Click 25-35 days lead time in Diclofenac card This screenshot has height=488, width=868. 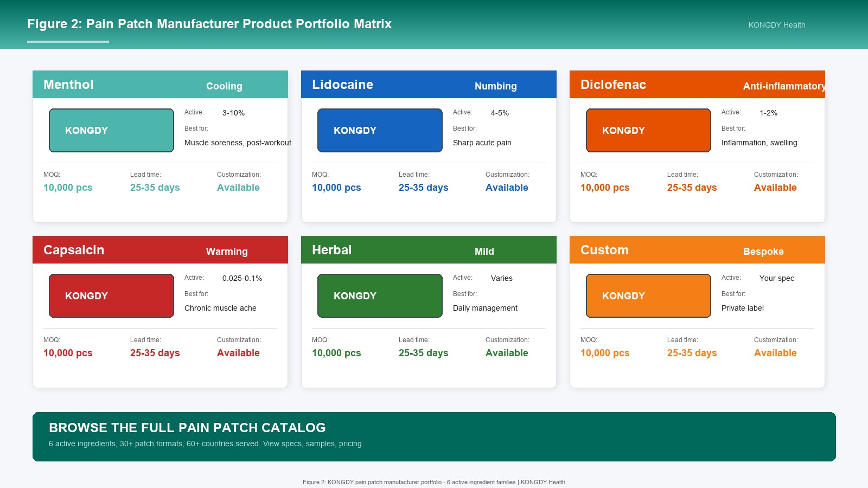(x=692, y=188)
